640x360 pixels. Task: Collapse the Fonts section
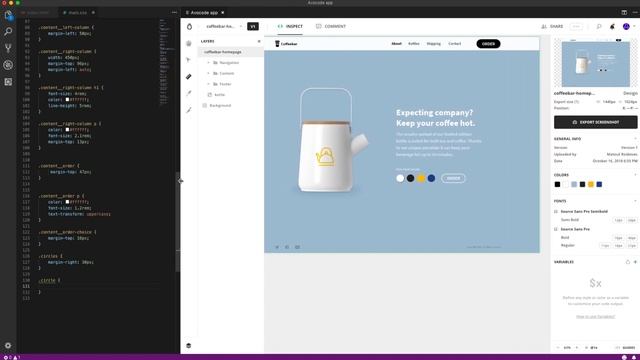pyautogui.click(x=635, y=201)
